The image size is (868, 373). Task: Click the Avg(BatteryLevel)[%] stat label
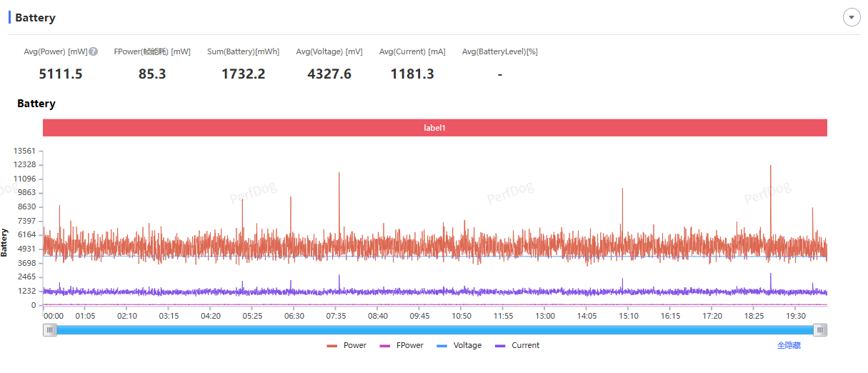coord(499,51)
